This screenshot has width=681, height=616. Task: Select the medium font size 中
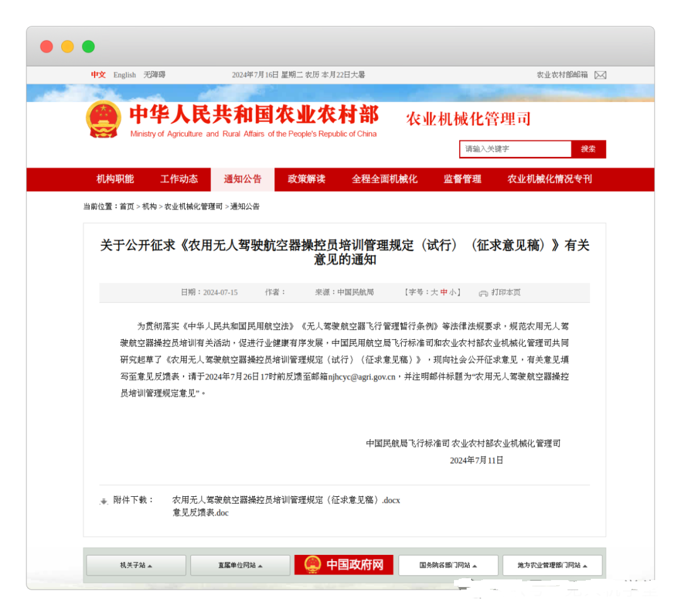pyautogui.click(x=443, y=292)
